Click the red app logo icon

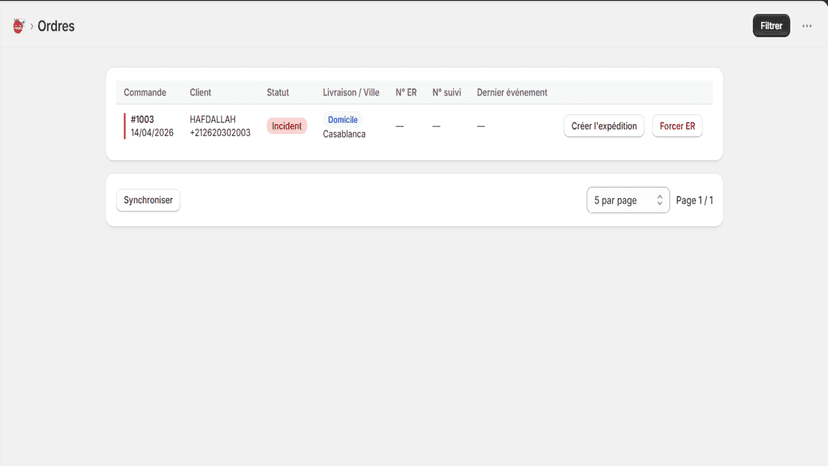tap(18, 26)
